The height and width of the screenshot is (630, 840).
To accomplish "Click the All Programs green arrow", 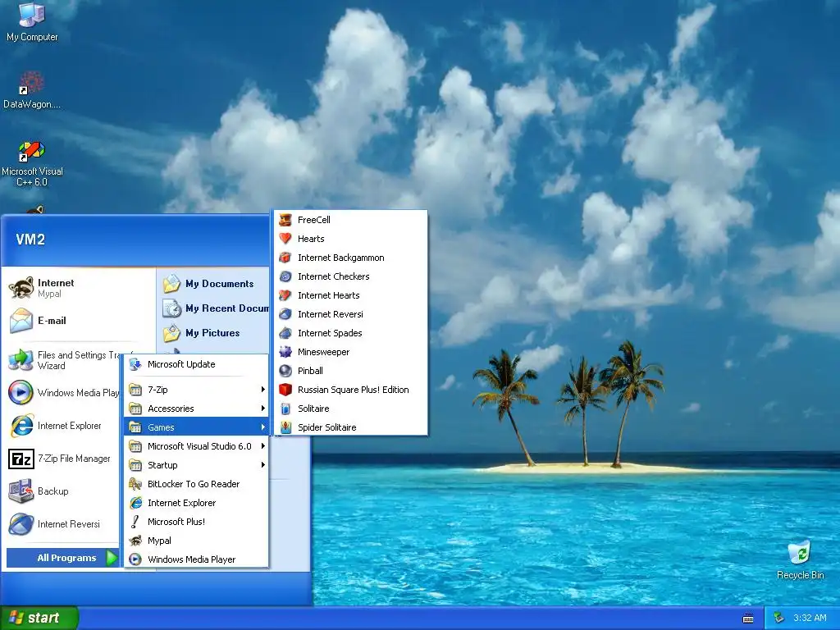I will click(111, 558).
